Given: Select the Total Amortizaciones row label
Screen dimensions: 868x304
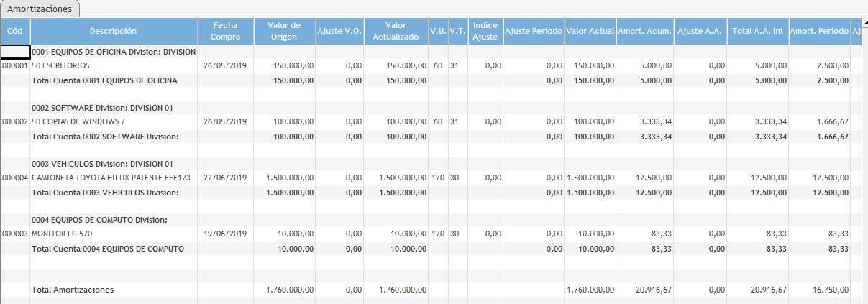Looking at the screenshot, I should 73,290.
